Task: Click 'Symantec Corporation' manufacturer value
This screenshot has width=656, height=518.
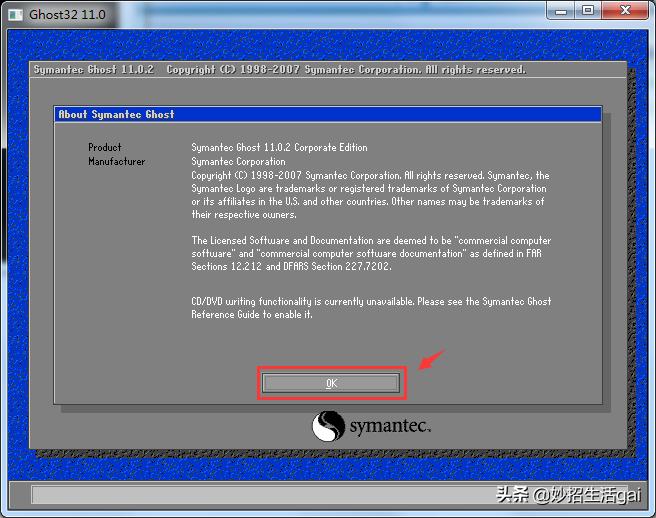Action: [238, 162]
